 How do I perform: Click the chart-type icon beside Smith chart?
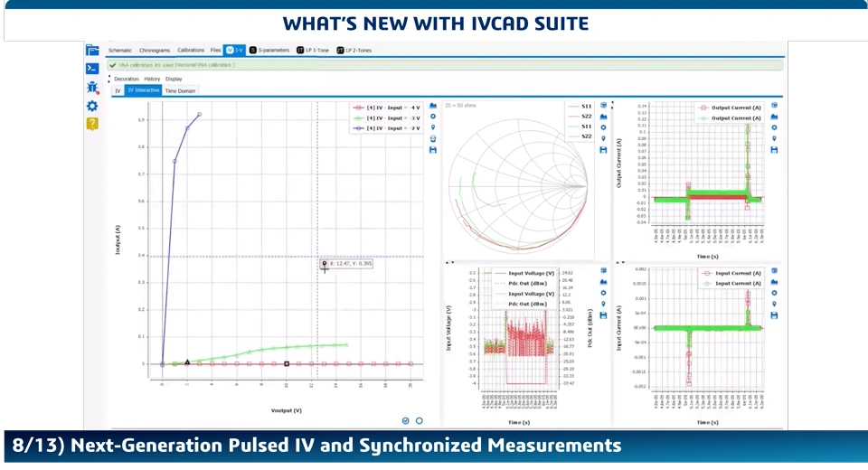(603, 117)
